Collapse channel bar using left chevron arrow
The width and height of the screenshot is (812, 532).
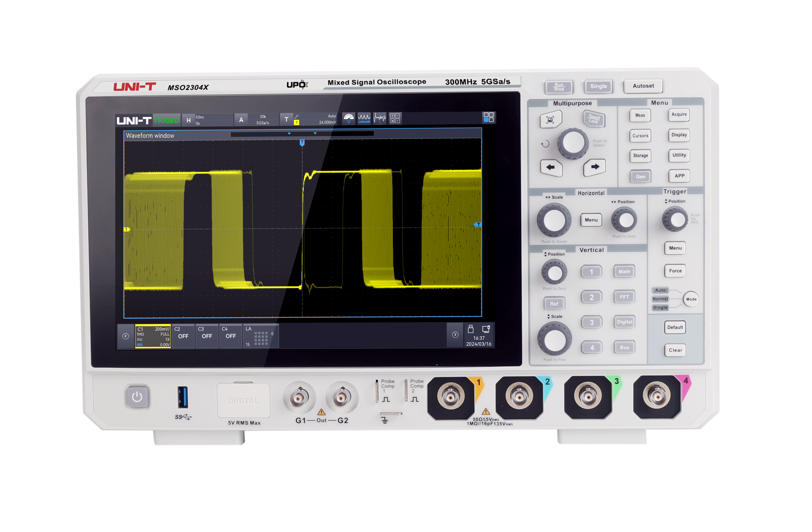(x=126, y=336)
